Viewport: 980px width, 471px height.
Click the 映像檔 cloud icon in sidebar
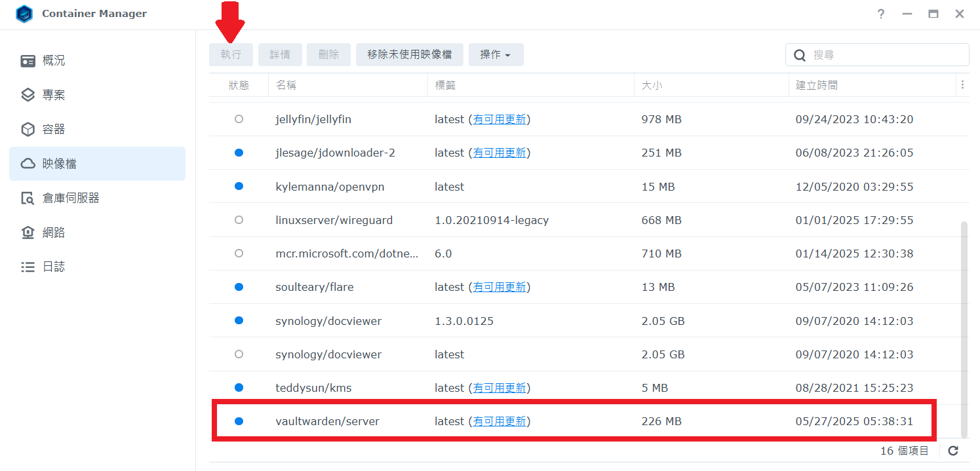[x=28, y=164]
